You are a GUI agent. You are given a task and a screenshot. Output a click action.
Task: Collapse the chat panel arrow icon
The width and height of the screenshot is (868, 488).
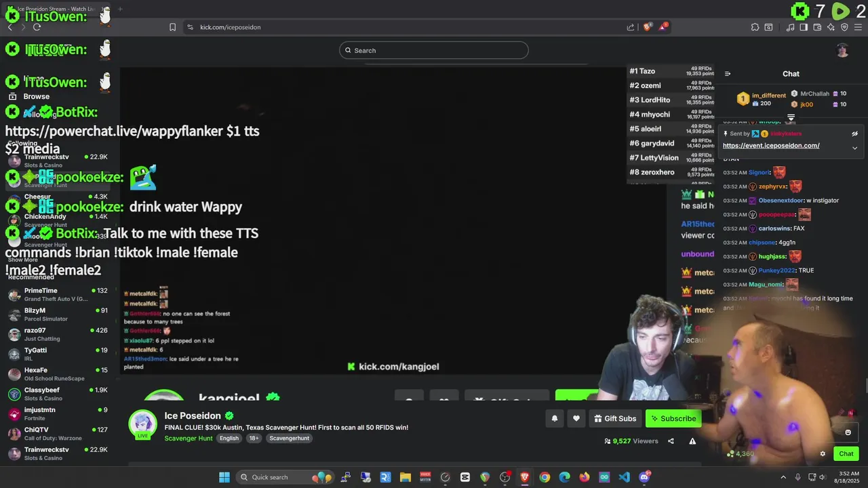(x=728, y=74)
